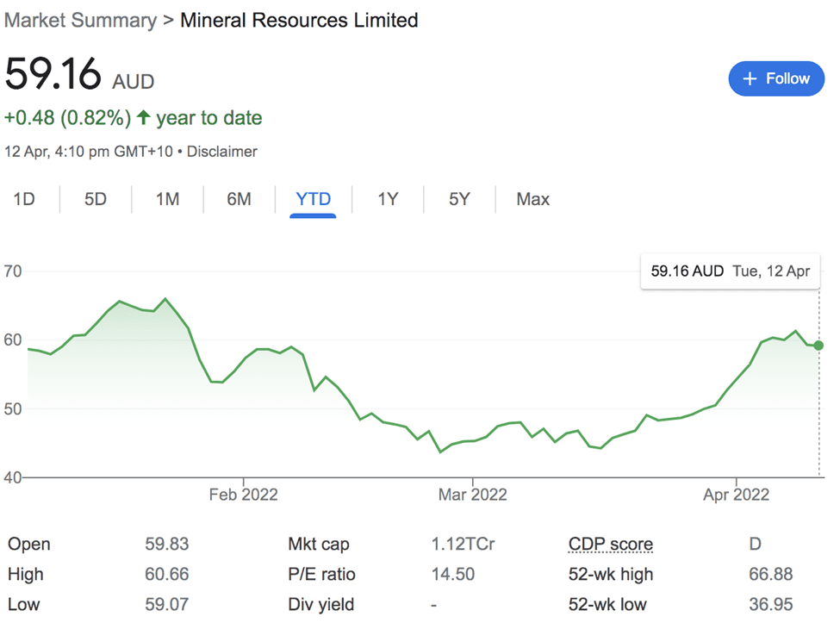Click the Feb 2022 axis marker

(243, 495)
